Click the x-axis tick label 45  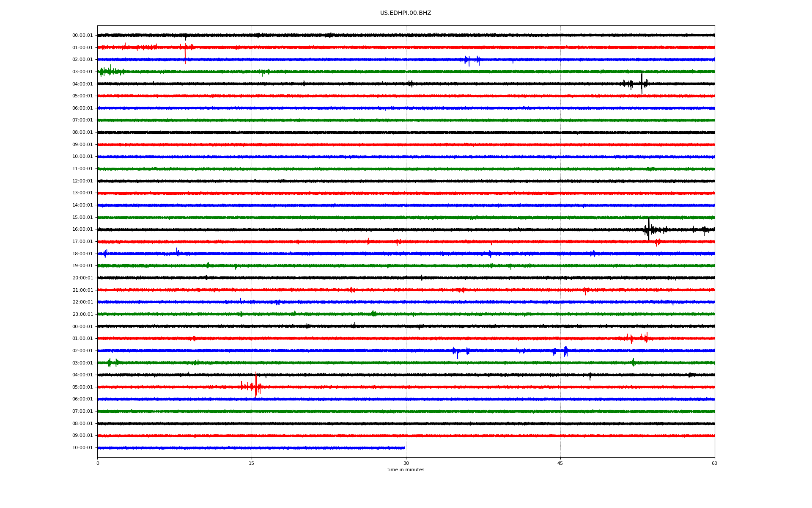(560, 463)
